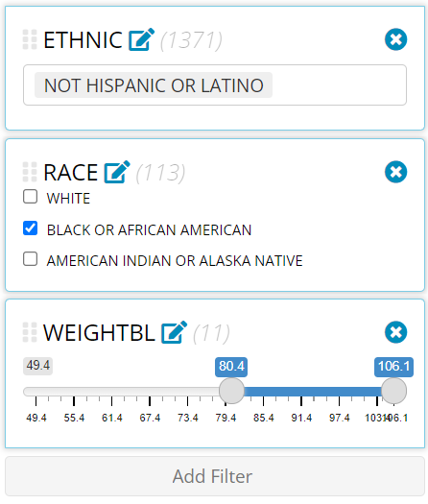Click the lower slider handle at 80.4
This screenshot has width=428, height=504.
231,391
